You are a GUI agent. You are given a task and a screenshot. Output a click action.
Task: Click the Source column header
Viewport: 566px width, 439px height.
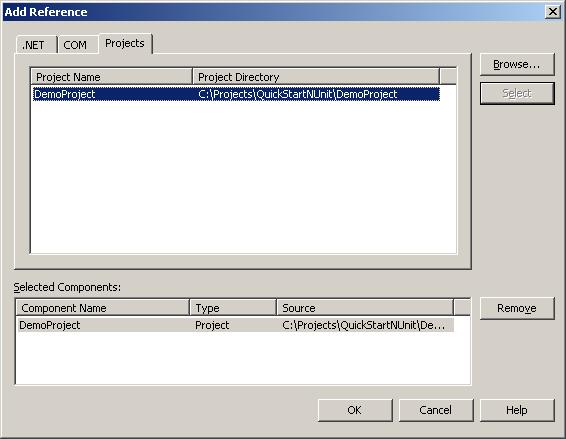pyautogui.click(x=365, y=308)
